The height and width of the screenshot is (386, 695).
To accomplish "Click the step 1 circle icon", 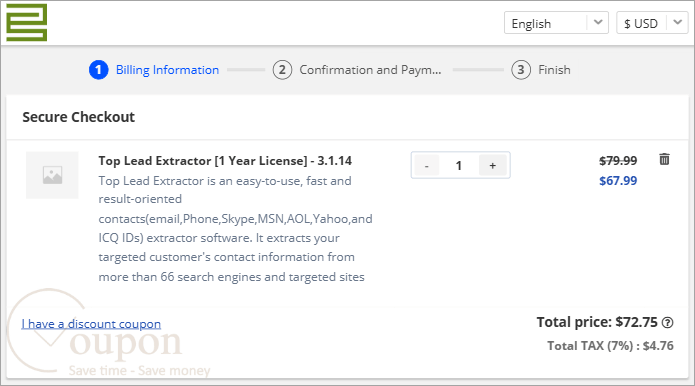I will click(x=98, y=70).
